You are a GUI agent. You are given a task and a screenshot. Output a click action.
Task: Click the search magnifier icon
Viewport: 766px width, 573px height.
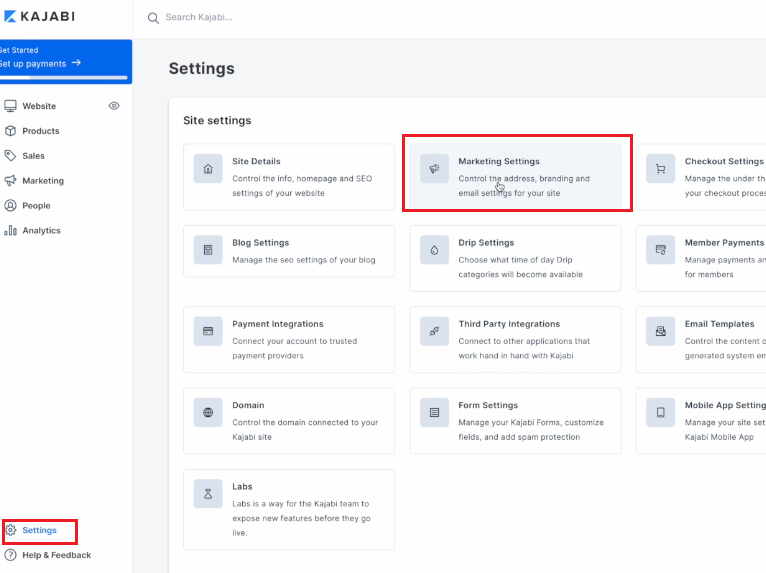(x=153, y=18)
